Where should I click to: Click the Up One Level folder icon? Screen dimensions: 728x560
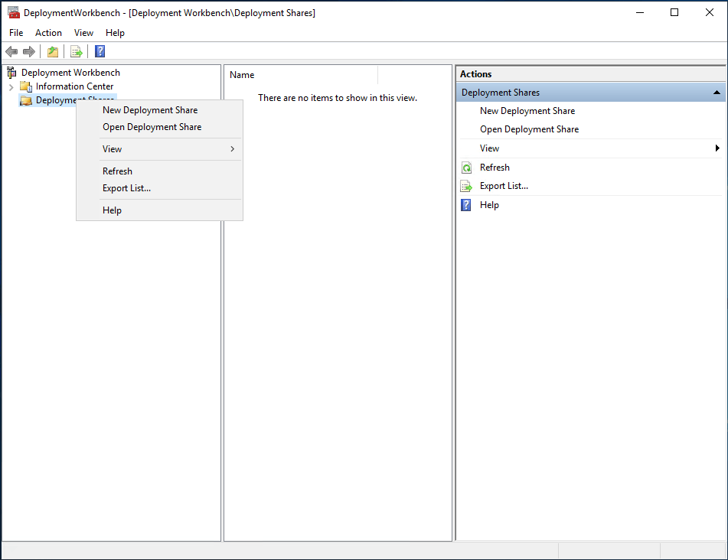coord(53,51)
